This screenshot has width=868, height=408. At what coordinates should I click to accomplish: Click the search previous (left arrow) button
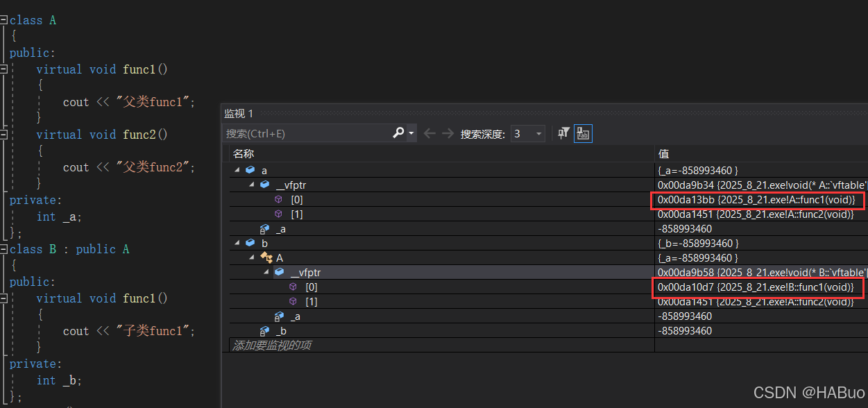430,133
